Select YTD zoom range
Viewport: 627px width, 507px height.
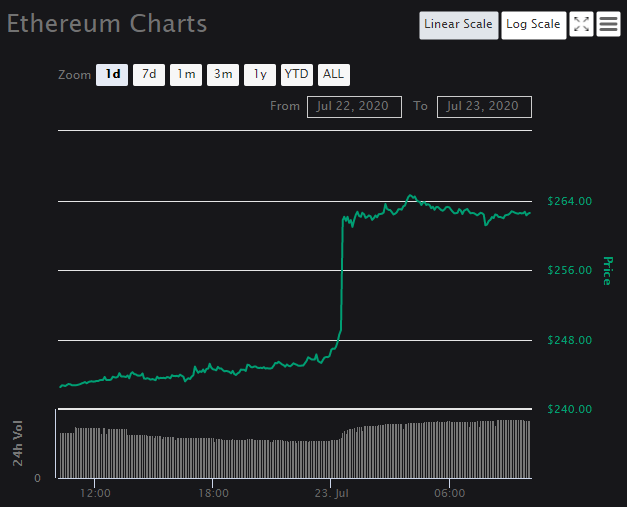(x=297, y=75)
